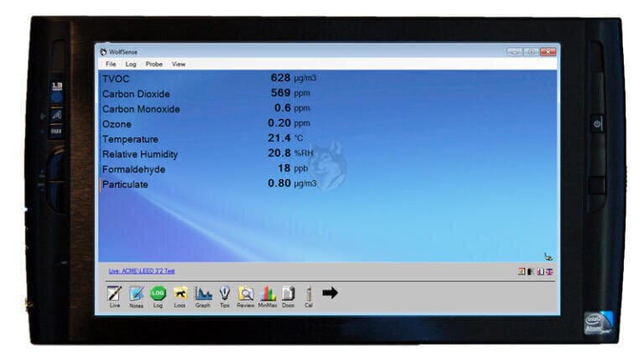The width and height of the screenshot is (644, 362).
Task: Click the °C unit beside Temperature
Action: tap(299, 139)
